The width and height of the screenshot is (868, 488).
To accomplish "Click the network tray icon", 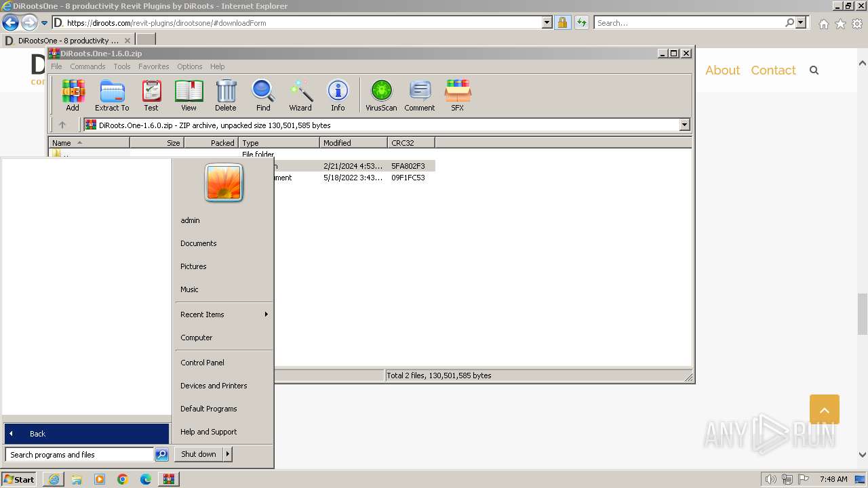I will click(x=787, y=479).
